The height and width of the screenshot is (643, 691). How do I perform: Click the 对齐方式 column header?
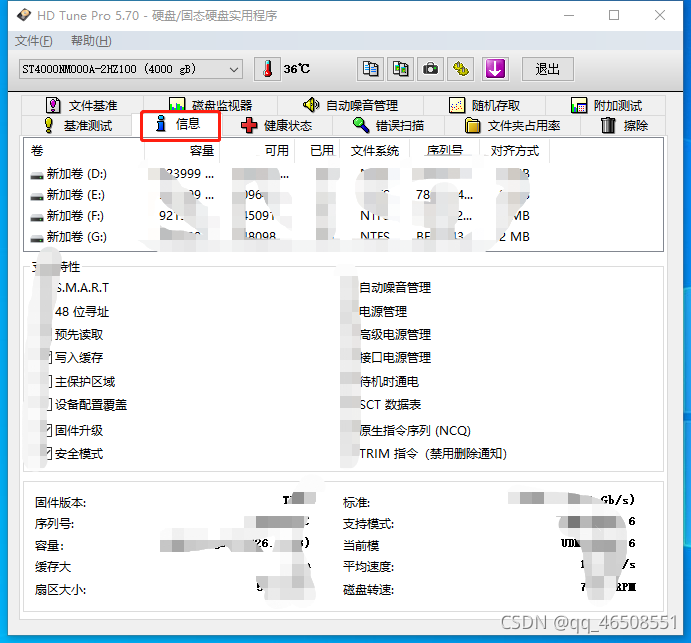514,151
